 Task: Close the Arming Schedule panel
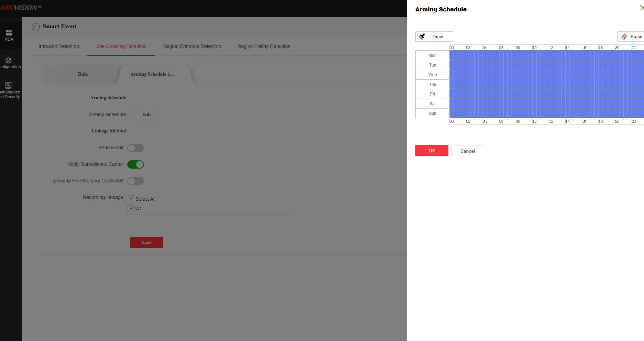[x=641, y=8]
